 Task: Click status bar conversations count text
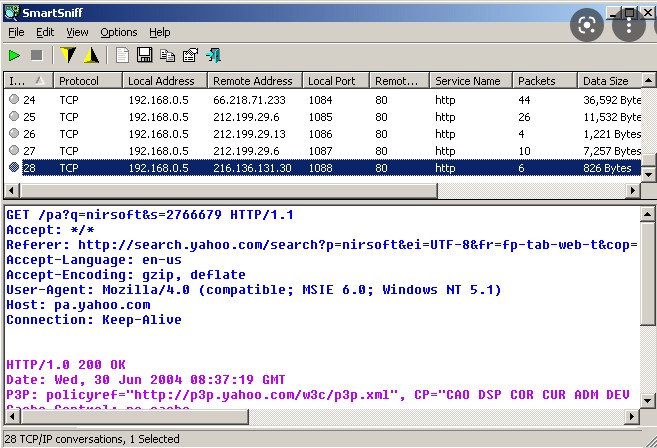point(92,439)
